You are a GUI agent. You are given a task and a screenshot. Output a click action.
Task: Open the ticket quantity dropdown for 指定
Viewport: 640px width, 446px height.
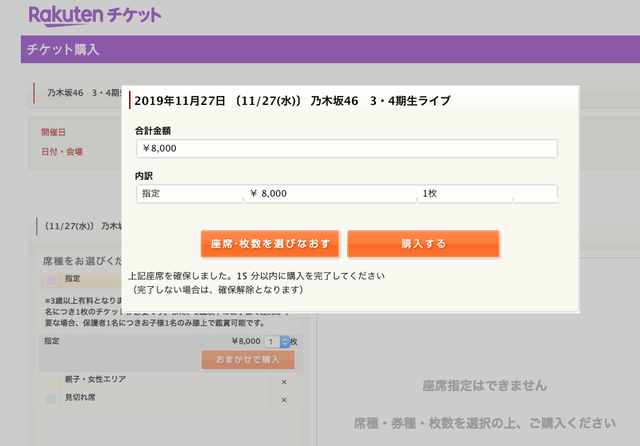click(277, 342)
